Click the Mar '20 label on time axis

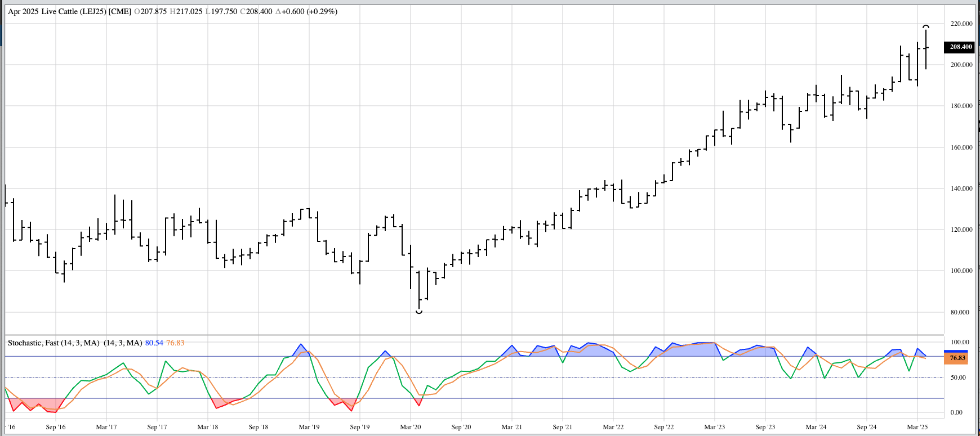coord(410,427)
